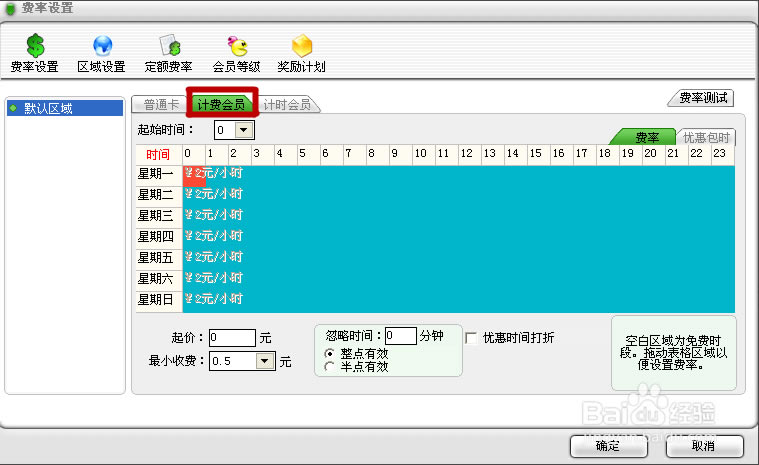Click 取消 button

[x=702, y=445]
